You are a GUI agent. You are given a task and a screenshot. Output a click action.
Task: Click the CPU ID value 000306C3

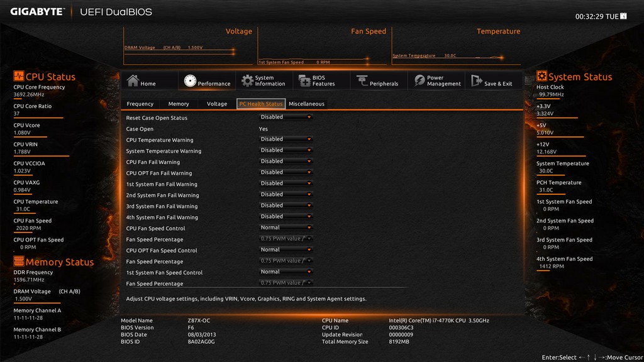pos(401,327)
